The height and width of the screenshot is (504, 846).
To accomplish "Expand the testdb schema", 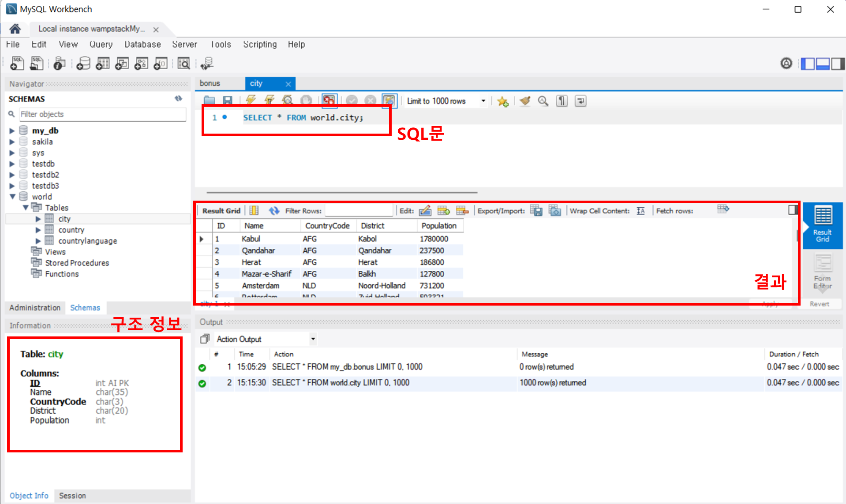I will click(12, 164).
